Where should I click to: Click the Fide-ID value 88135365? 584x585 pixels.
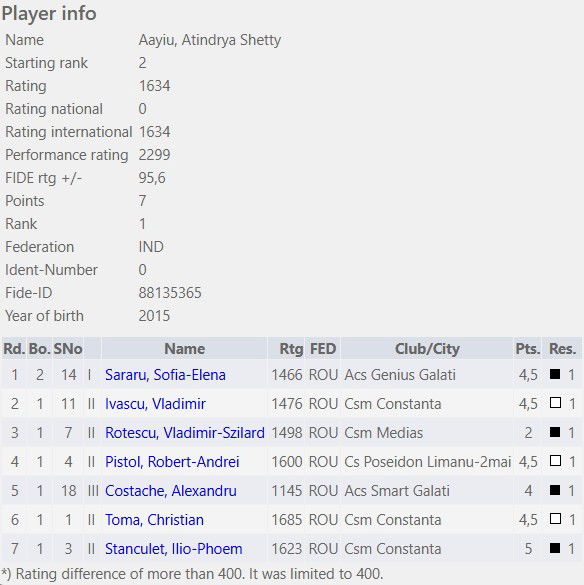(x=170, y=293)
